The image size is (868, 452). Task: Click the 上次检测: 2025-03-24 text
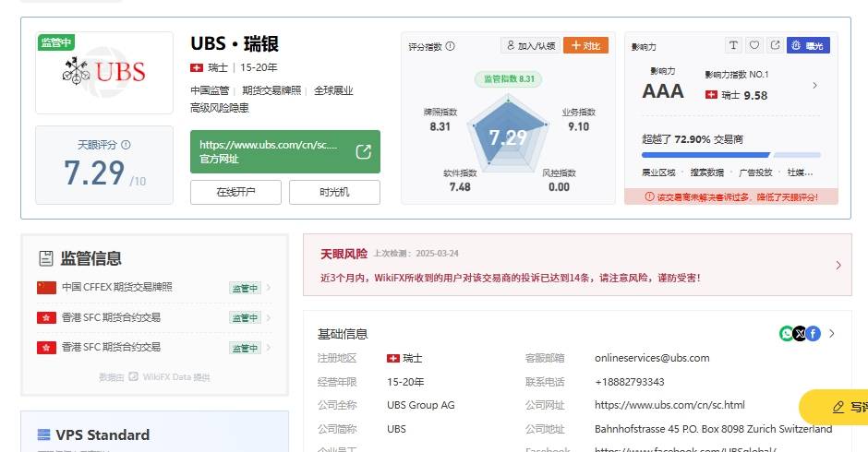pos(416,254)
